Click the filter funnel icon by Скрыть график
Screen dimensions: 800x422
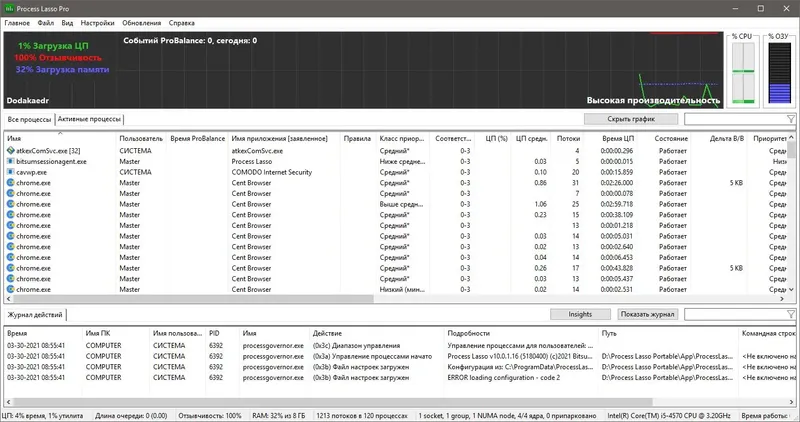click(790, 119)
